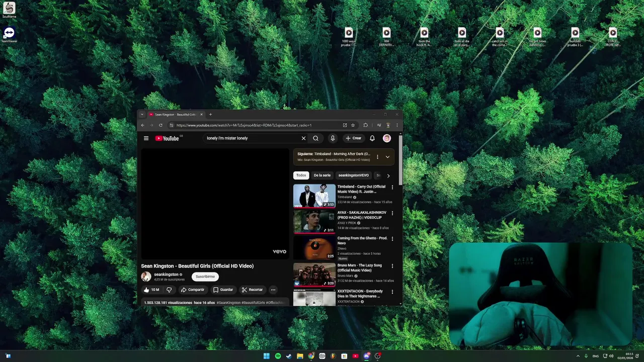This screenshot has width=644, height=362.
Task: Click the Compartir button
Action: (x=193, y=290)
